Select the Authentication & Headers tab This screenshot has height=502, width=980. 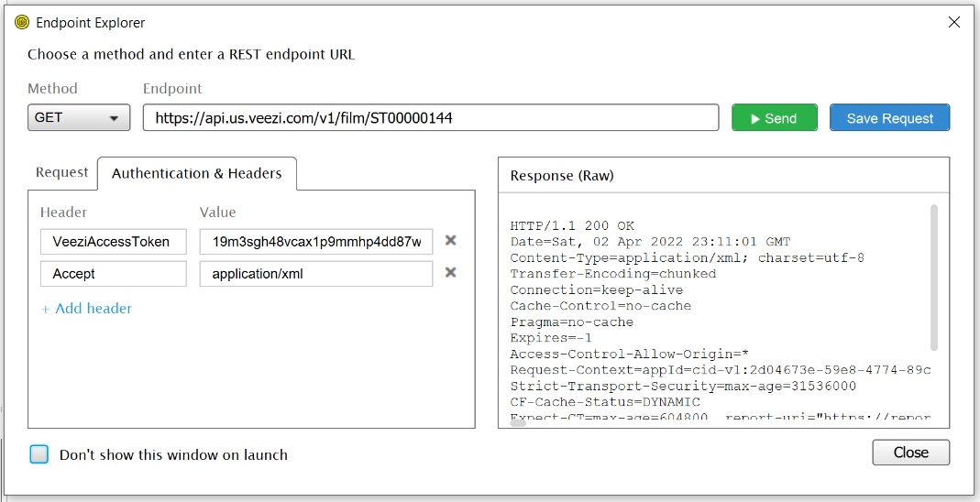click(197, 173)
